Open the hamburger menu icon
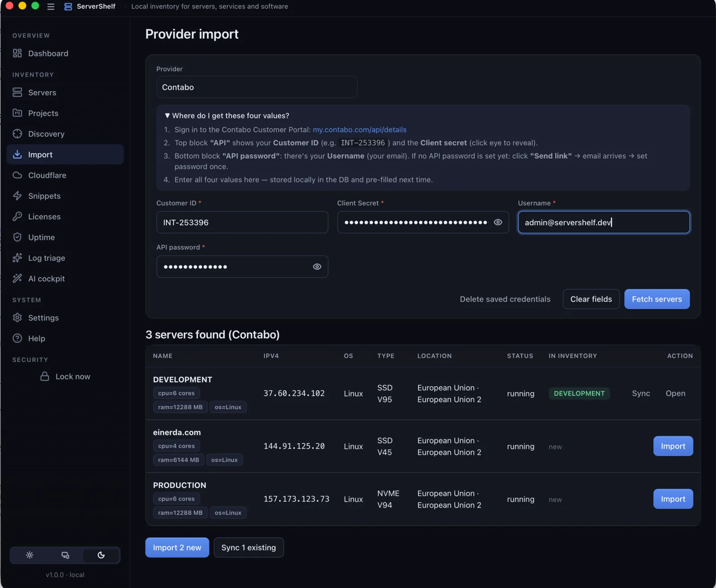 (51, 7)
